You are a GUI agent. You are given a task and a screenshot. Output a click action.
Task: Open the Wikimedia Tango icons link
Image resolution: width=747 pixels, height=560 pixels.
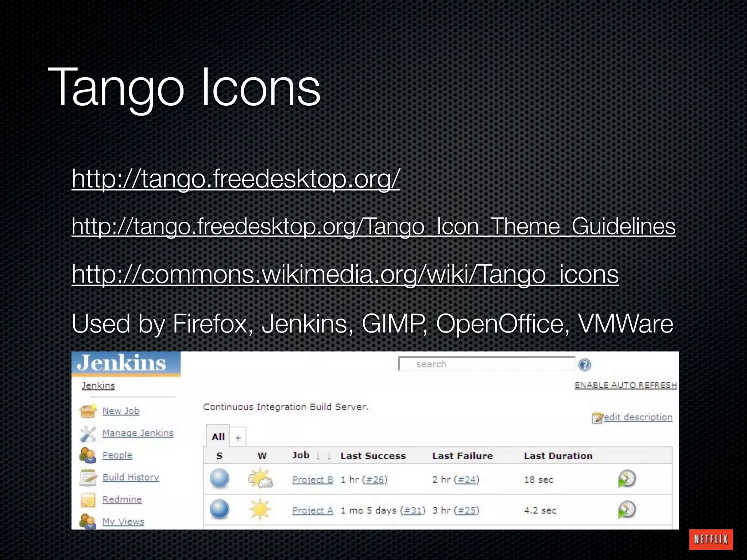tap(345, 274)
